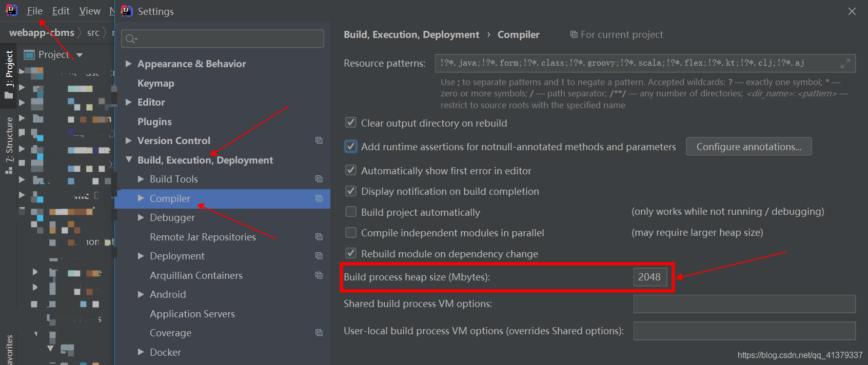Expand the Docker subsection

point(141,352)
